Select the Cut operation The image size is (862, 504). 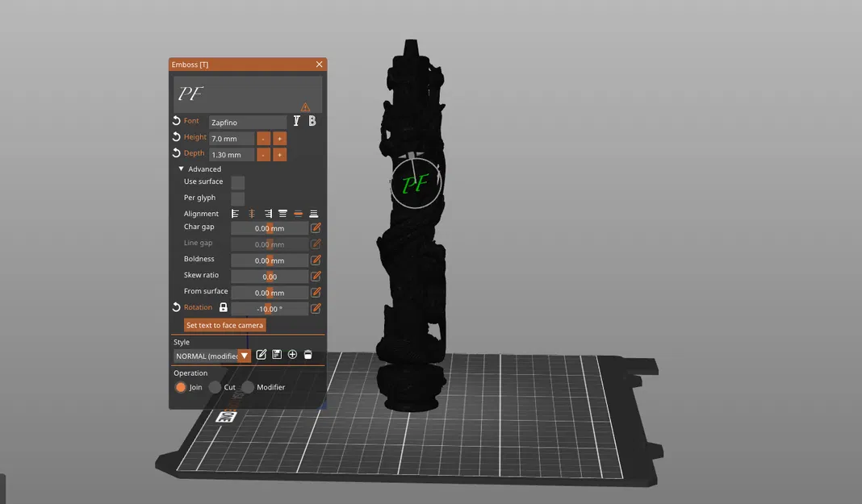(215, 387)
